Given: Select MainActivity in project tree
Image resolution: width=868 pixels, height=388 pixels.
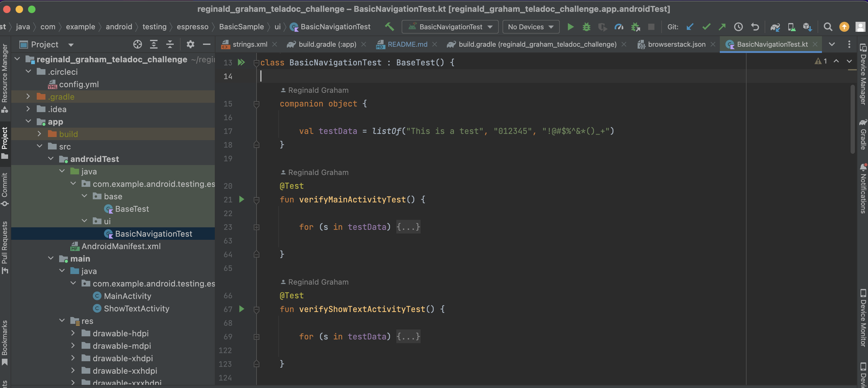Looking at the screenshot, I should 127,296.
